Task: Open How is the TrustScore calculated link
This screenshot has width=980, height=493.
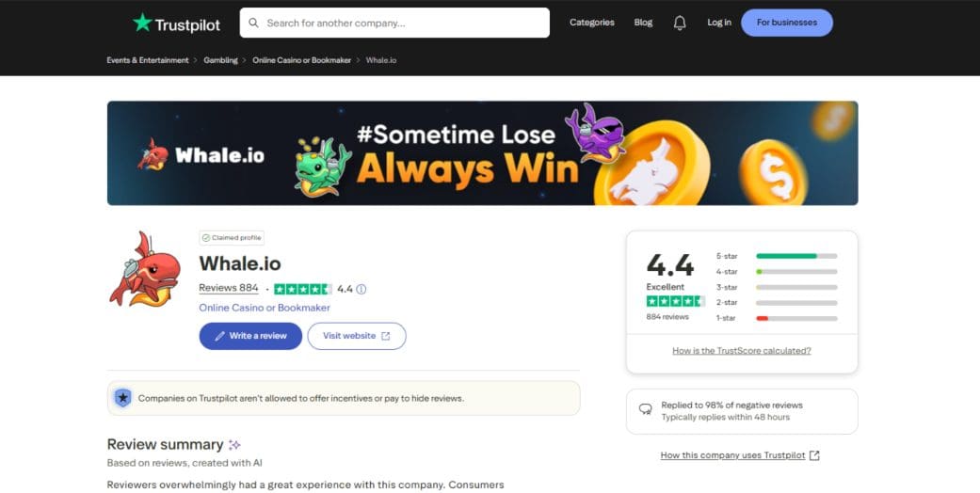Action: [x=741, y=351]
